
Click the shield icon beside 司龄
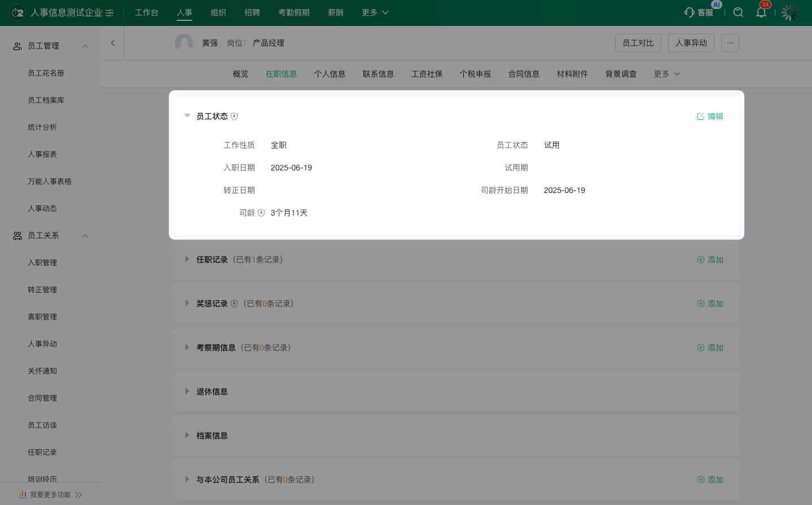pos(261,213)
